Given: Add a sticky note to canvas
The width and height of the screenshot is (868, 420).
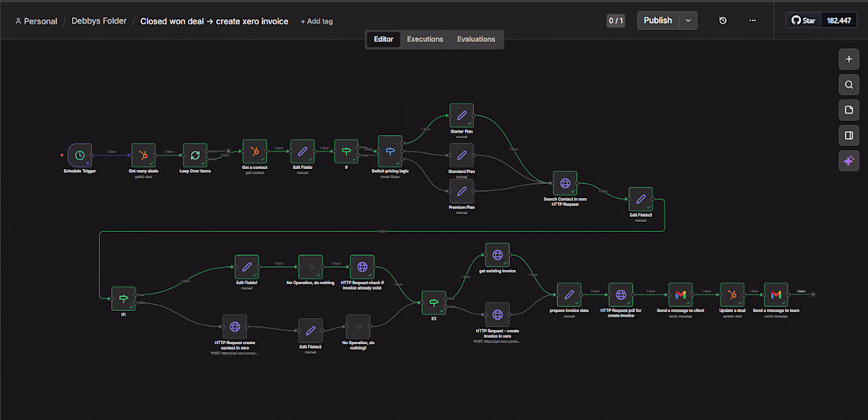Looking at the screenshot, I should pos(848,111).
